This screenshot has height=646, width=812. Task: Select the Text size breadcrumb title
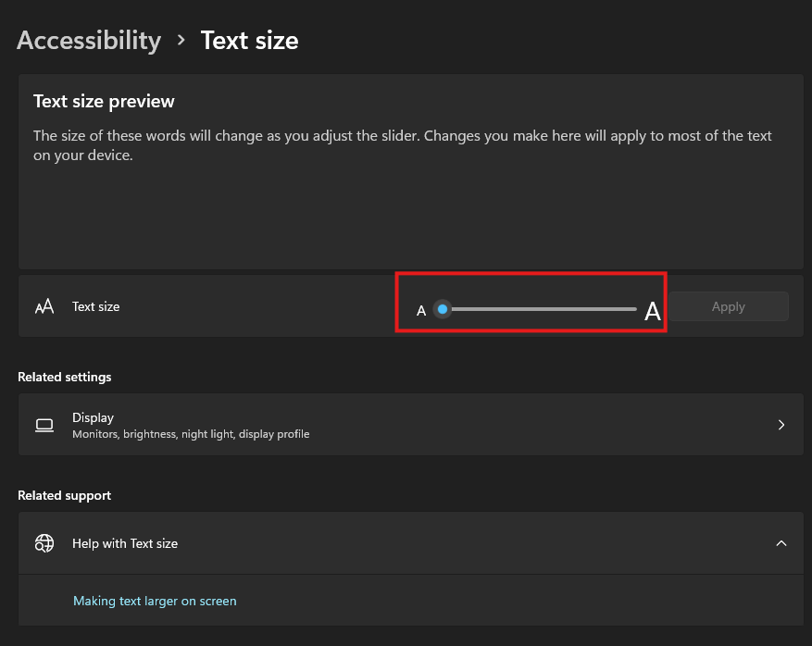pyautogui.click(x=249, y=41)
